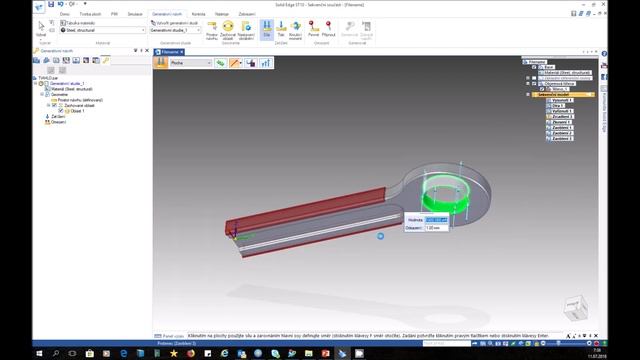Image resolution: width=640 pixels, height=360 pixels.
Task: Apply a Pevné (Fixed) constraint
Action: click(x=313, y=29)
